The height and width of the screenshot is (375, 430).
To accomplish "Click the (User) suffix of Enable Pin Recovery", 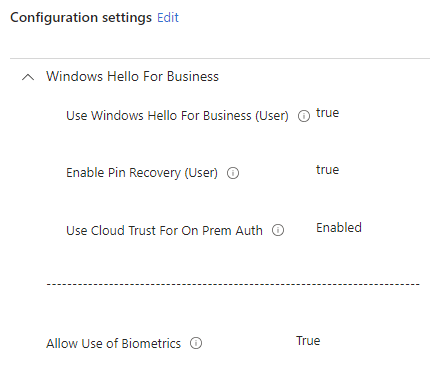I will click(x=201, y=173).
